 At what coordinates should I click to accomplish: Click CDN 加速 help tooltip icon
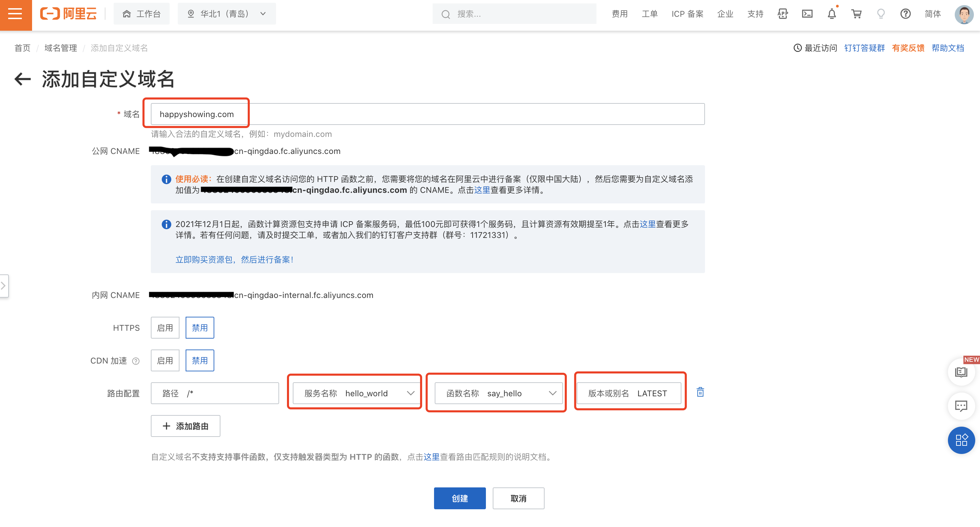coord(136,361)
